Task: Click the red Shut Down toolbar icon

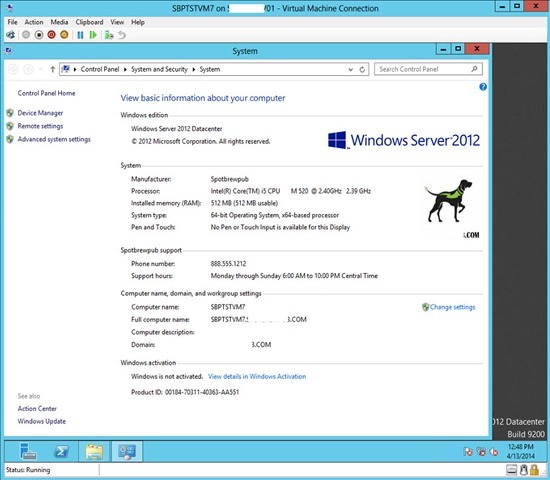Action: click(x=52, y=35)
